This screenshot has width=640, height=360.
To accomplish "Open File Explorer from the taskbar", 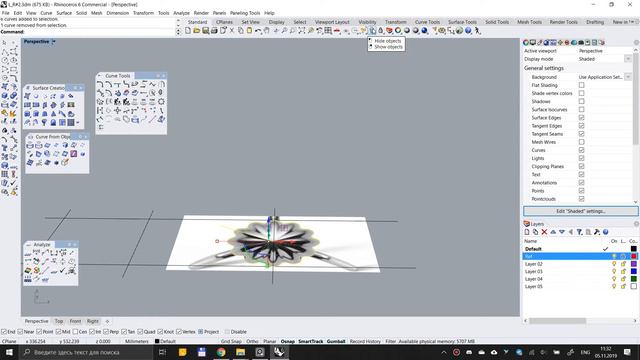I will coord(240,352).
